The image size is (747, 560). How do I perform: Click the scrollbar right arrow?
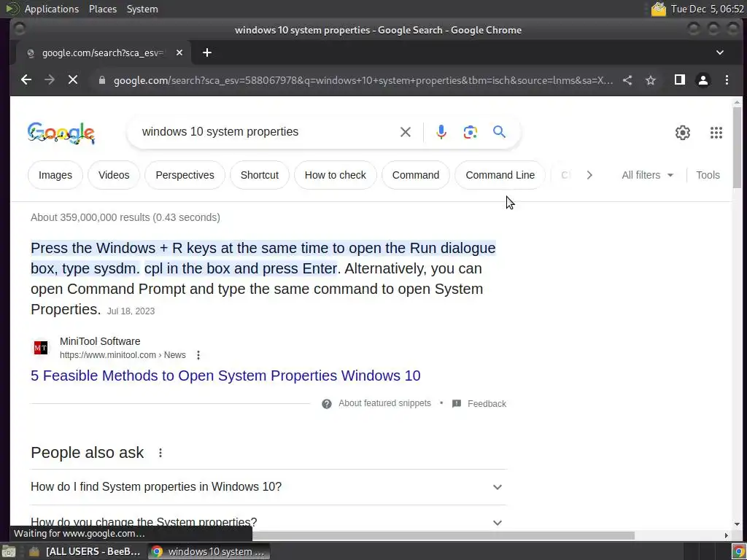[x=726, y=536]
